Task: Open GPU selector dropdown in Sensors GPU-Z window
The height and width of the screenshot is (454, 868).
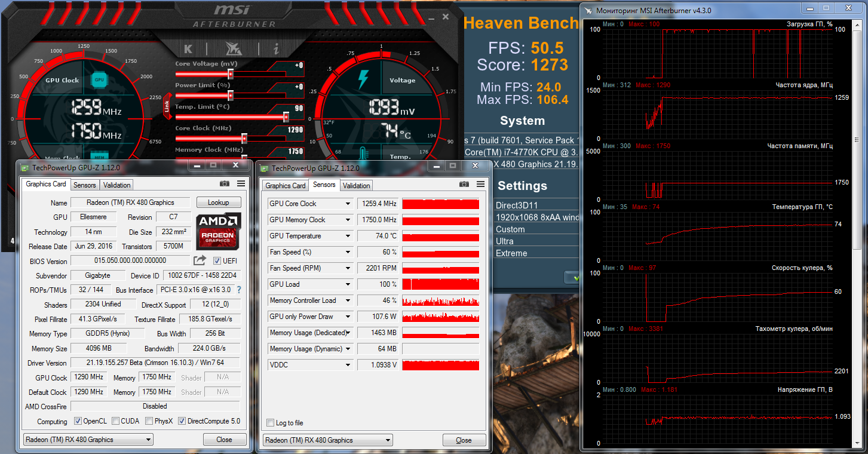Action: (x=327, y=440)
